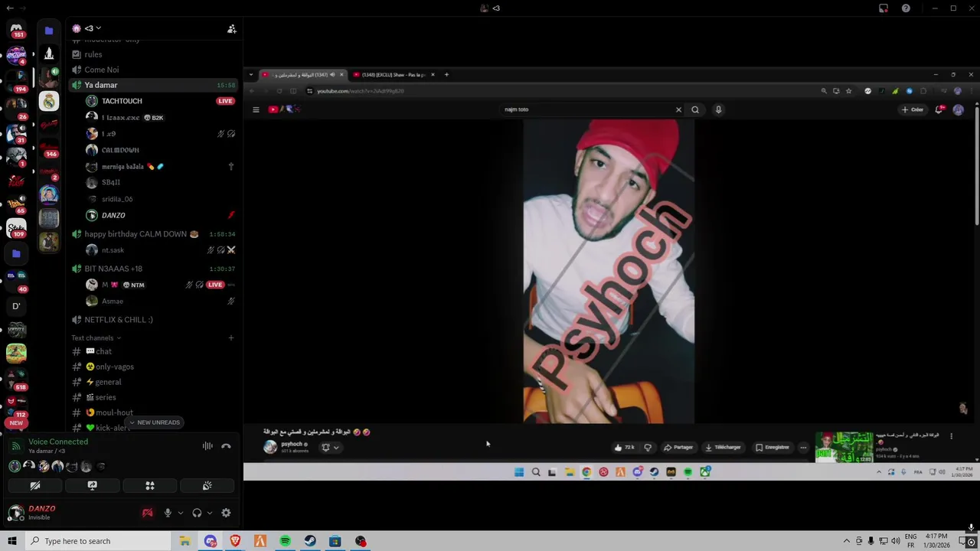Open the soundboard button
Image resolution: width=980 pixels, height=551 pixels.
207,485
